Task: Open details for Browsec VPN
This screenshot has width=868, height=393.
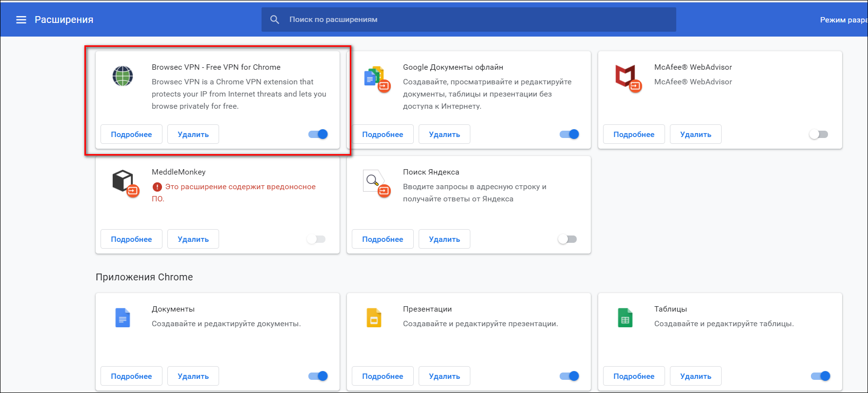Action: click(131, 134)
